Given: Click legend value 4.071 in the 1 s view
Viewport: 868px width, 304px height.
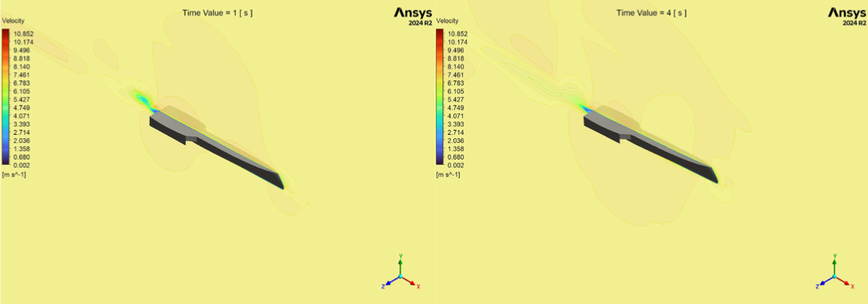Looking at the screenshot, I should coord(22,116).
